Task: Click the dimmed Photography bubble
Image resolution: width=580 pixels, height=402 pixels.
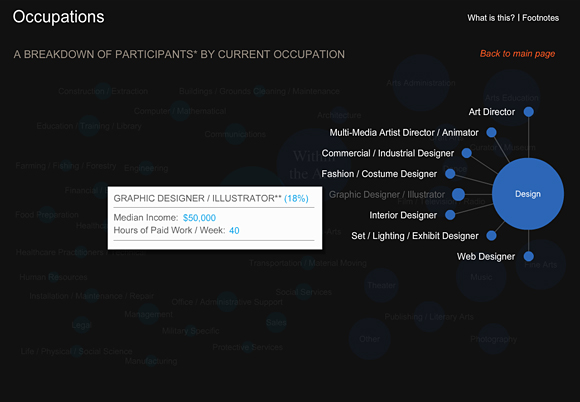Action: tap(493, 339)
